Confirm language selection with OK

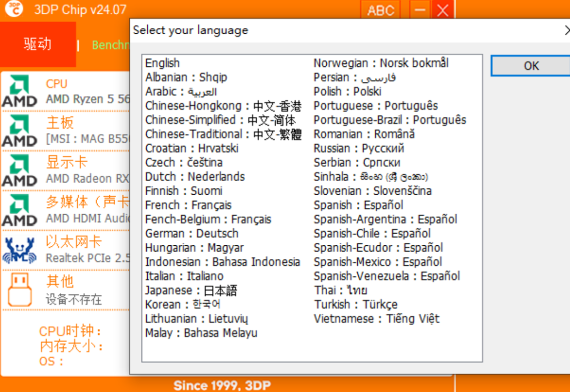tap(531, 66)
